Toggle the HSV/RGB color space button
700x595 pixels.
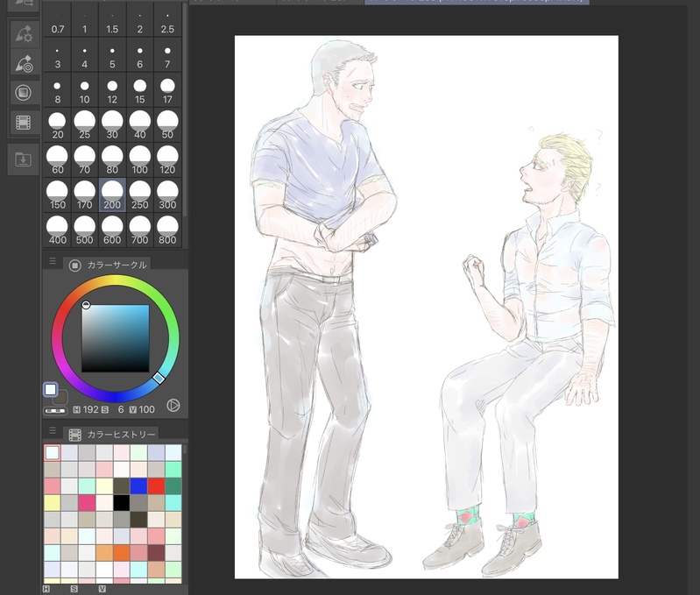point(173,406)
